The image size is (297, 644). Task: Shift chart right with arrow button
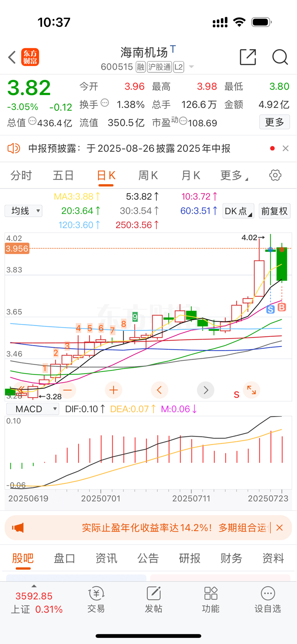click(x=205, y=390)
